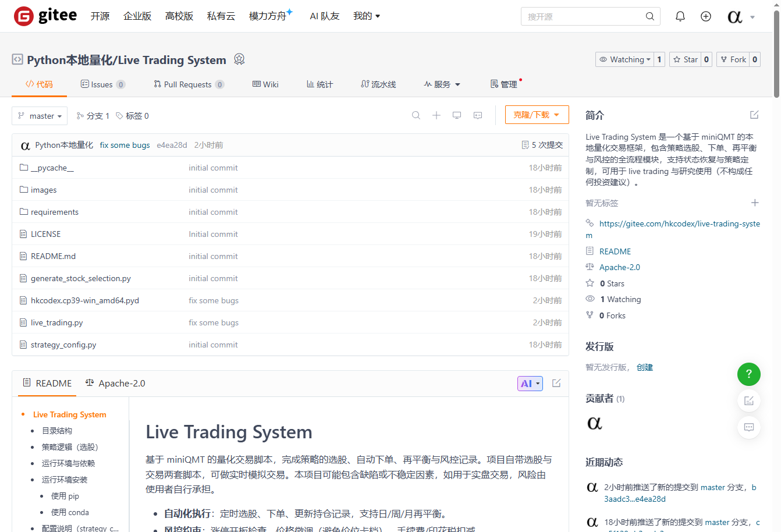Screen dimensions: 781x532
Task: Open the Web IDE monitor icon
Action: [x=457, y=115]
